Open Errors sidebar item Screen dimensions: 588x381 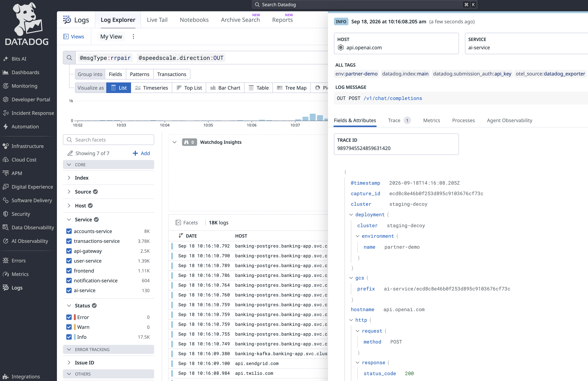pos(14,261)
